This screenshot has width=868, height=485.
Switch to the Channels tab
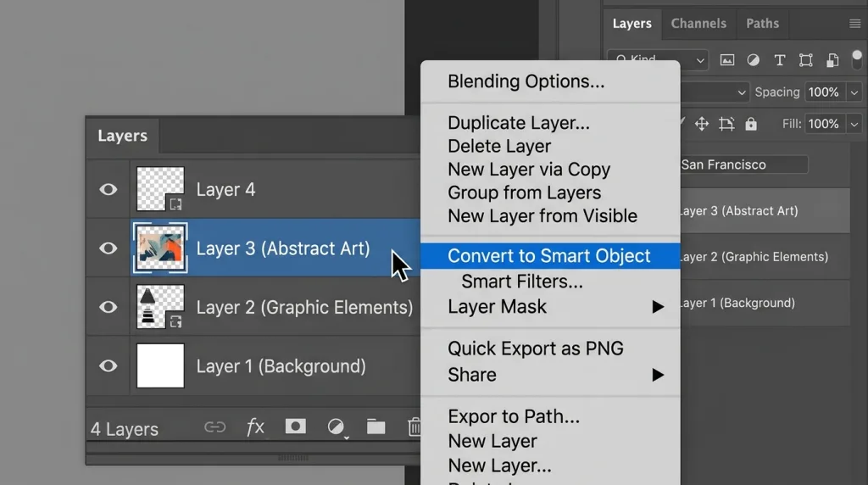pyautogui.click(x=698, y=23)
